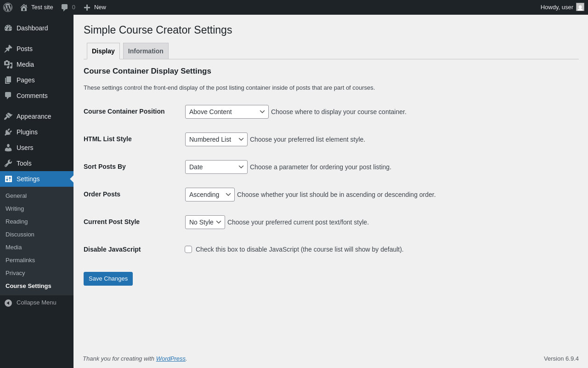588x368 pixels.
Task: Enable the Disable JavaScript checkbox
Action: [x=188, y=249]
